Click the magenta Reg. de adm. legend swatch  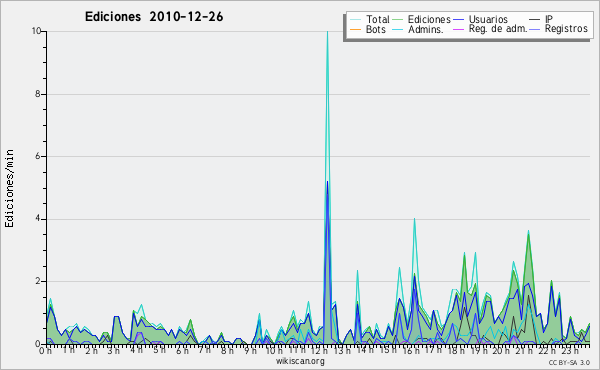(458, 29)
